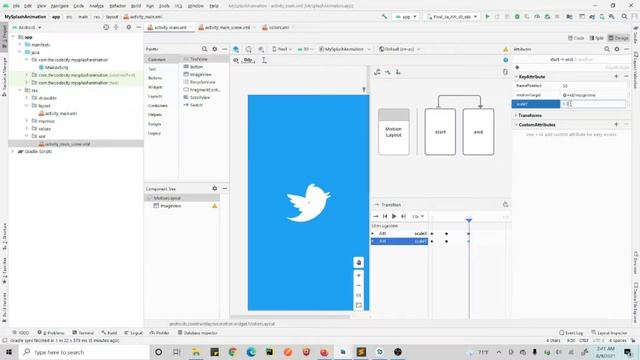Open the Refactor menu

point(117,6)
